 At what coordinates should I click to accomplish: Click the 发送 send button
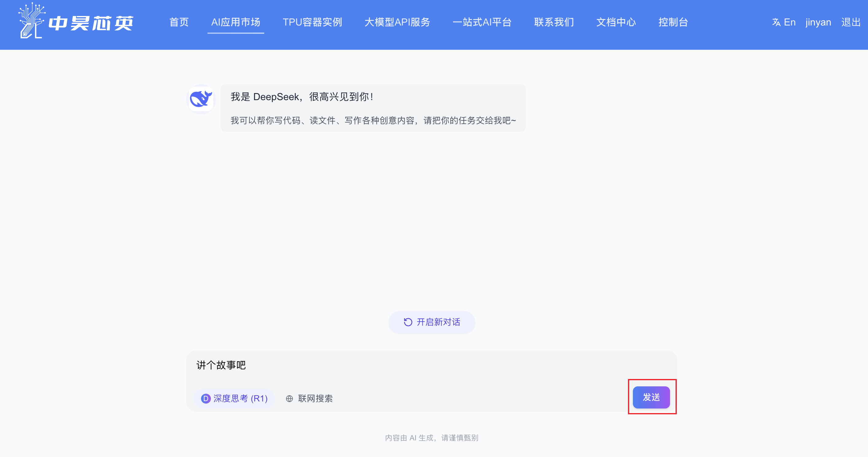coord(651,397)
